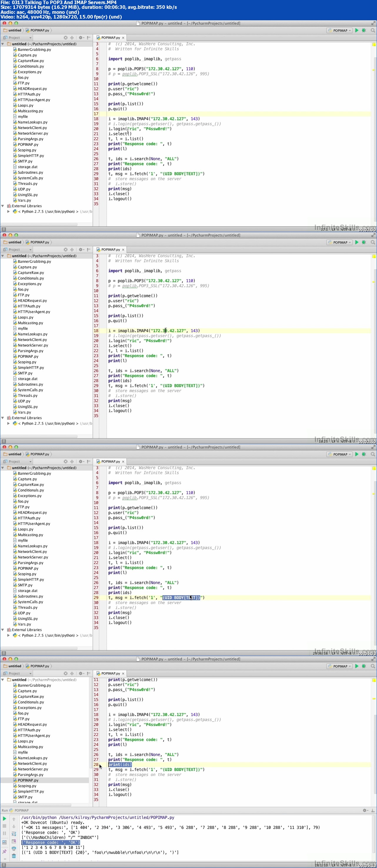This screenshot has width=377, height=868.
Task: Expand the Python 2.7.5 node in the 00:02:00 frame
Action: point(9,212)
